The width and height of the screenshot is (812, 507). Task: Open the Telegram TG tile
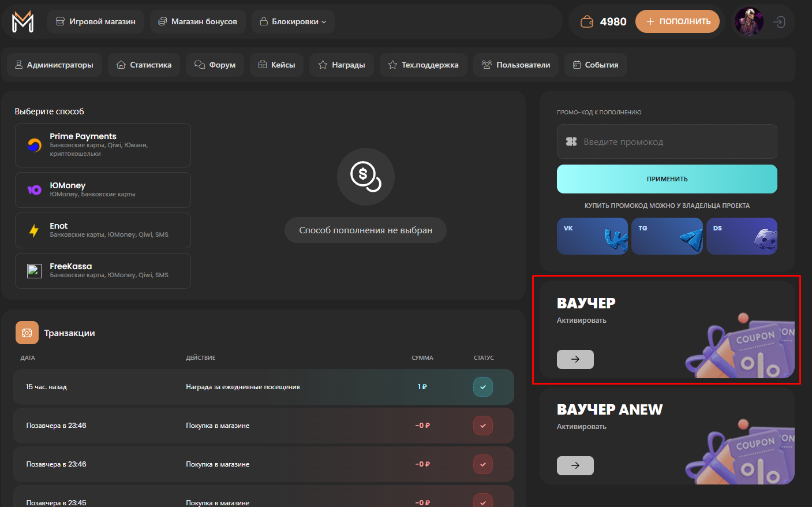tap(667, 236)
